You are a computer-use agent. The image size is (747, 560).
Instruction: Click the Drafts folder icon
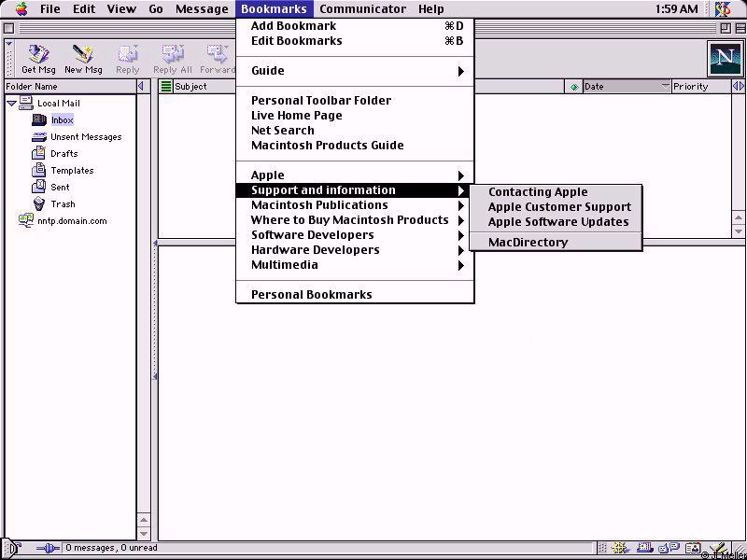click(x=38, y=153)
